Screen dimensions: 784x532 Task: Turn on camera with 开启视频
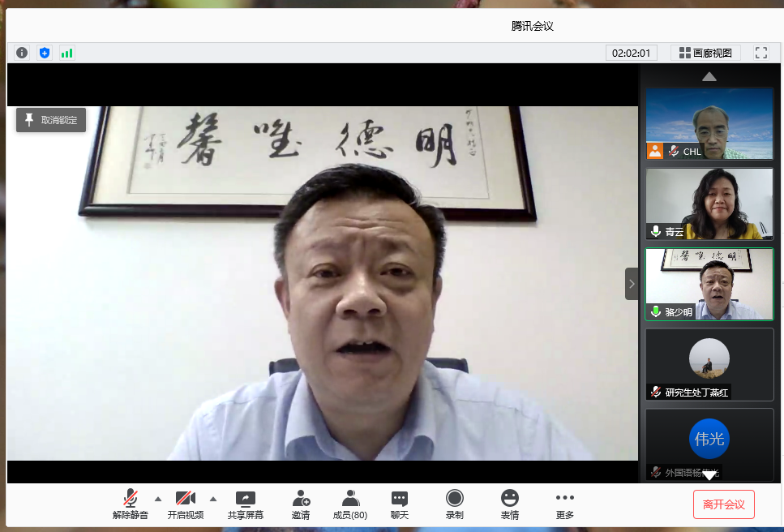coord(186,504)
